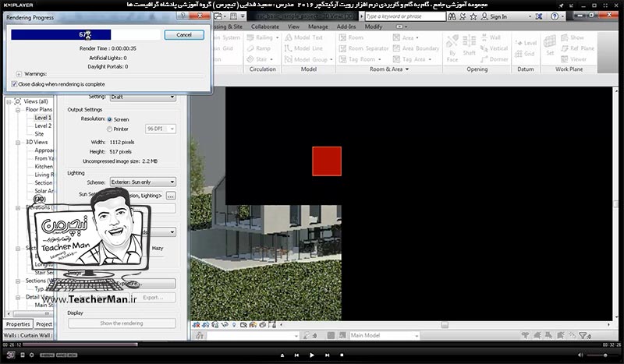Open the quality Setting dropdown showing Draft
This screenshot has width=624, height=364.
[143, 97]
